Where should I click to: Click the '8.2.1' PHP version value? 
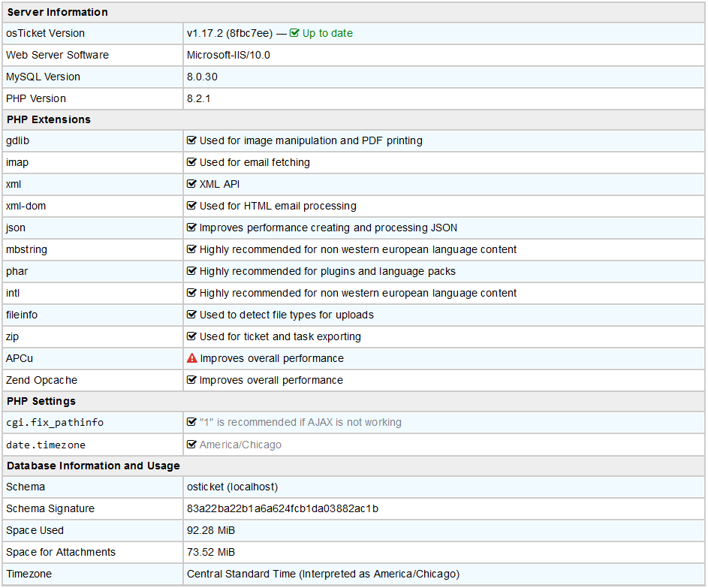[199, 98]
